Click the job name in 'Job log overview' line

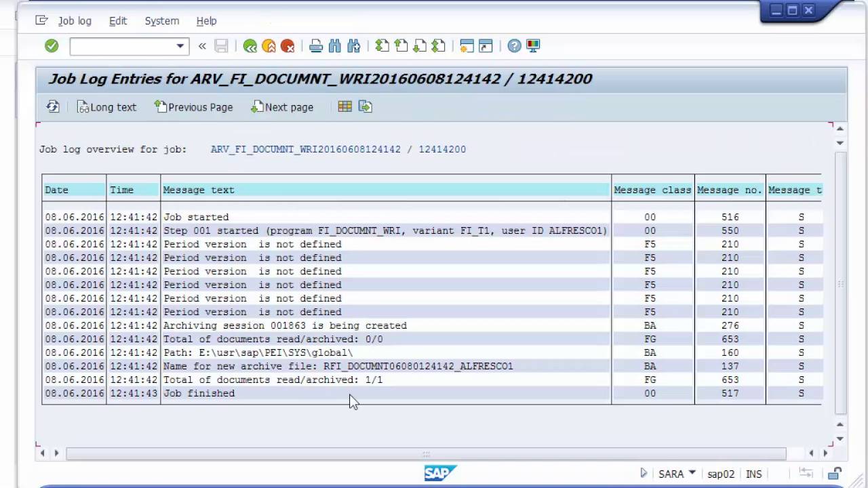(x=305, y=149)
